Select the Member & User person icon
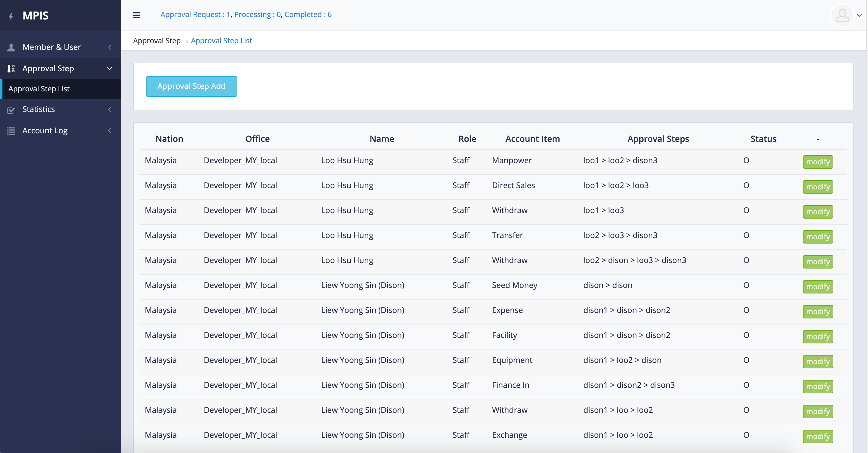This screenshot has width=868, height=453. point(11,47)
